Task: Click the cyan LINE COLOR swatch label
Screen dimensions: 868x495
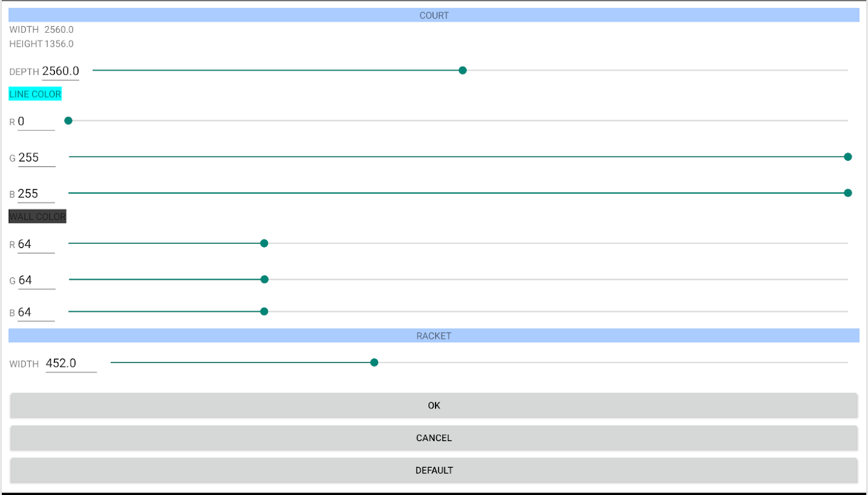Action: point(35,94)
